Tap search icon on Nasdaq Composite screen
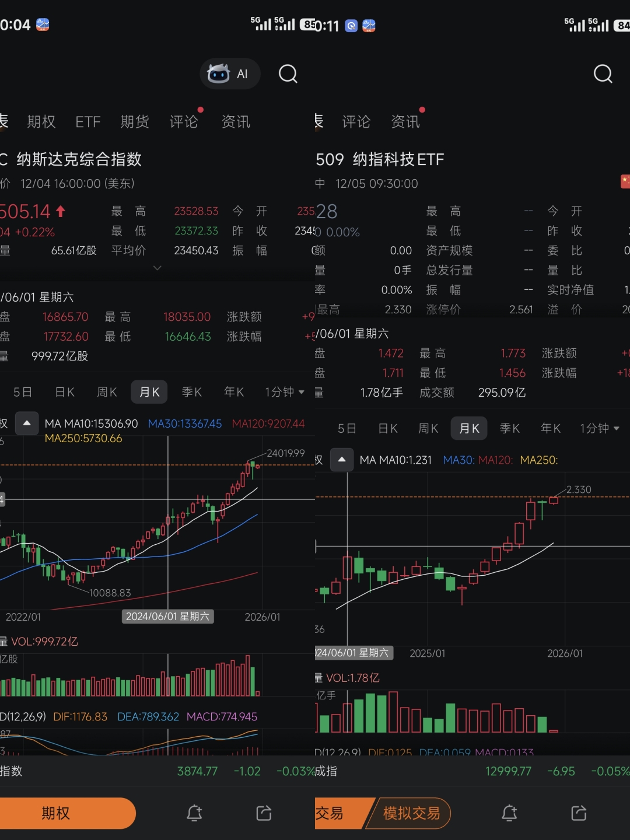Viewport: 630px width, 840px height. point(288,73)
